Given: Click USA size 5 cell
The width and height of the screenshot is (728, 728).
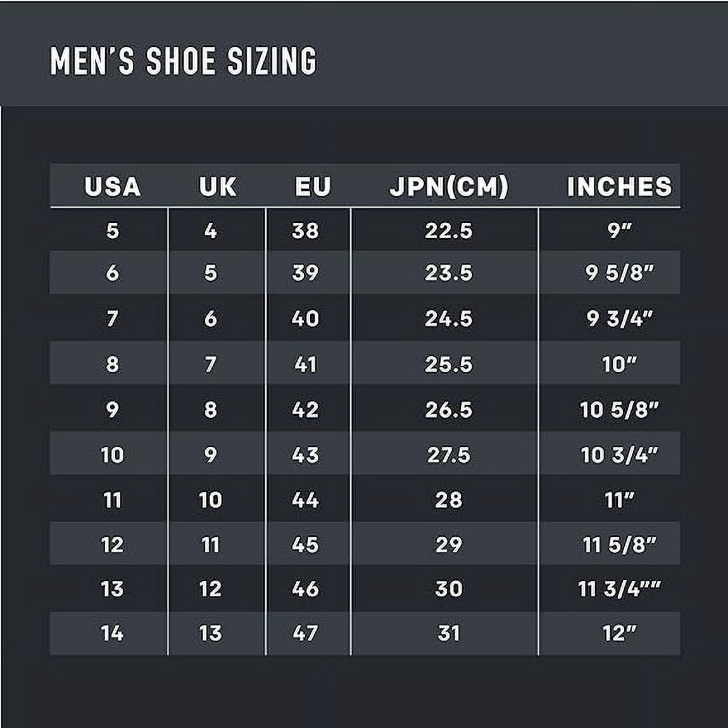Looking at the screenshot, I should 112,230.
